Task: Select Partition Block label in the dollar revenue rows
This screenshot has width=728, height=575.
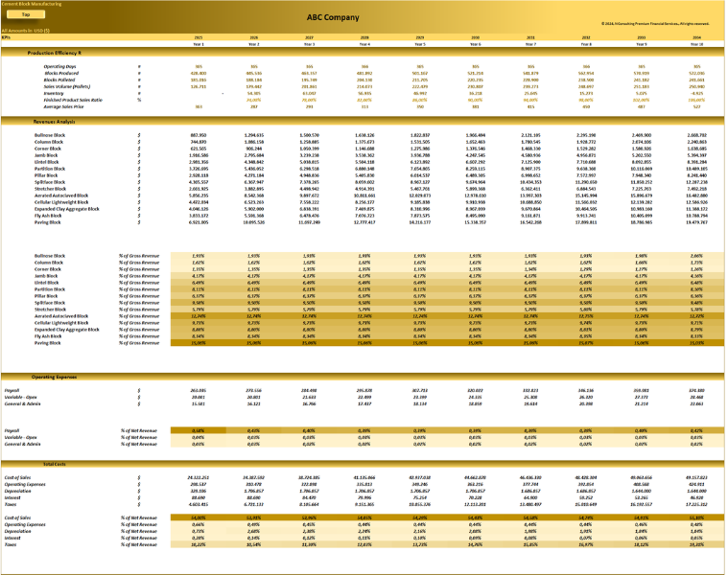Action: pyautogui.click(x=50, y=169)
